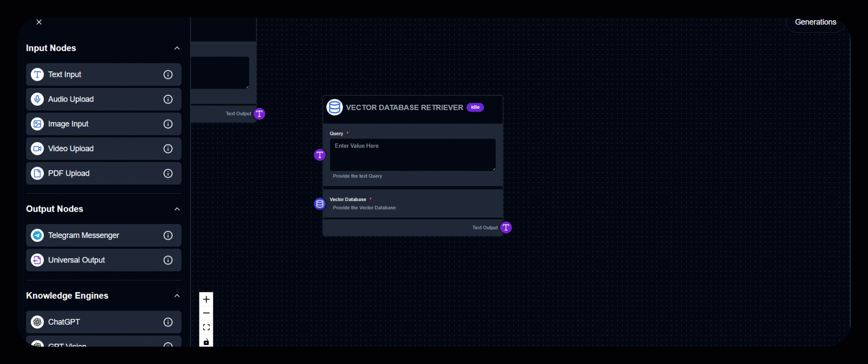Screen dimensions: 868x364
Task: Zoom in on the canvas with plus
Action: pyautogui.click(x=206, y=299)
